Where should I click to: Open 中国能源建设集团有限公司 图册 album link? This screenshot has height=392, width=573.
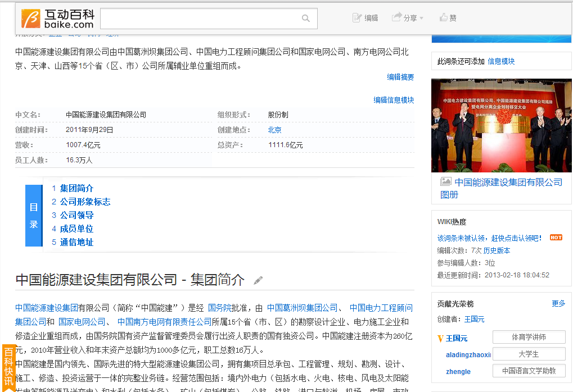[x=508, y=182]
